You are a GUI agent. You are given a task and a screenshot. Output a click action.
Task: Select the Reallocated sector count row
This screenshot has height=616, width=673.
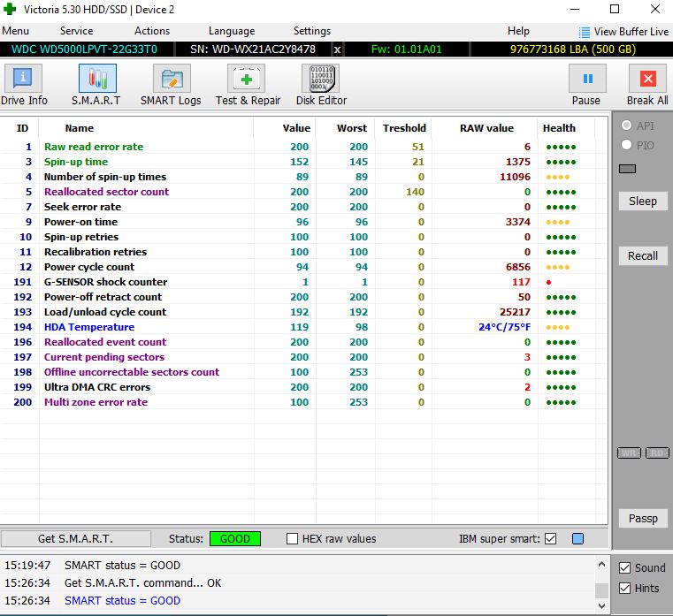304,192
